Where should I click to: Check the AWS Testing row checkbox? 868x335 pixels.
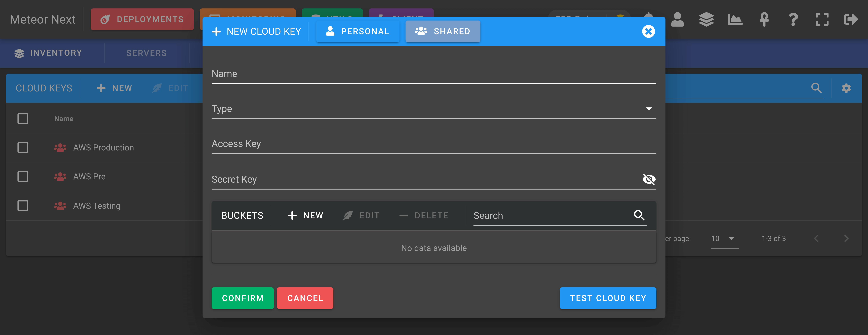point(23,206)
